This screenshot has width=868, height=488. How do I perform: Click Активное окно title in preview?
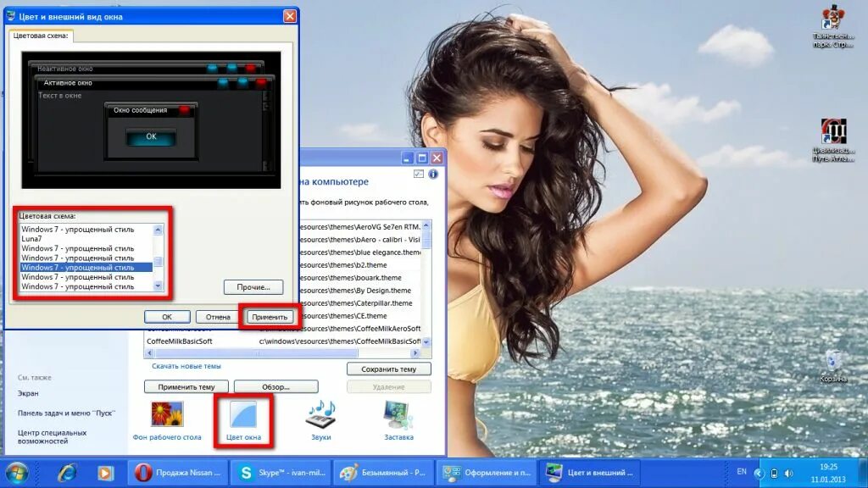[x=68, y=83]
